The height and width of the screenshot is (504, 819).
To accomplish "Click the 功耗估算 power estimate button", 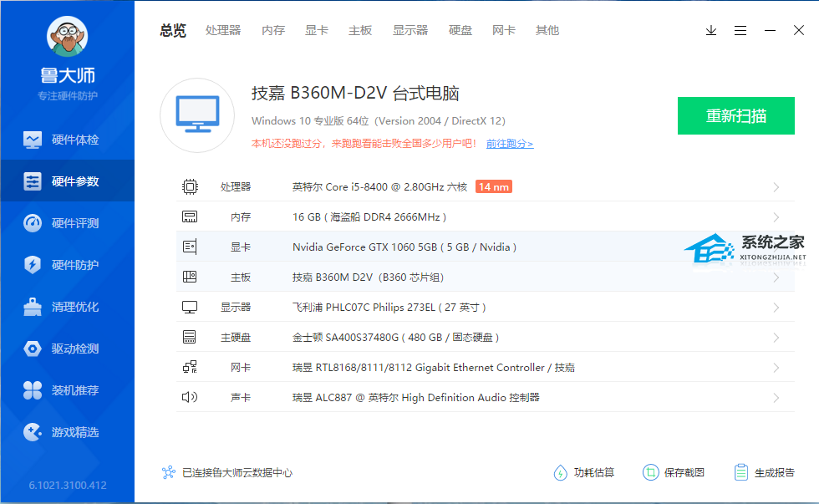I will 584,473.
